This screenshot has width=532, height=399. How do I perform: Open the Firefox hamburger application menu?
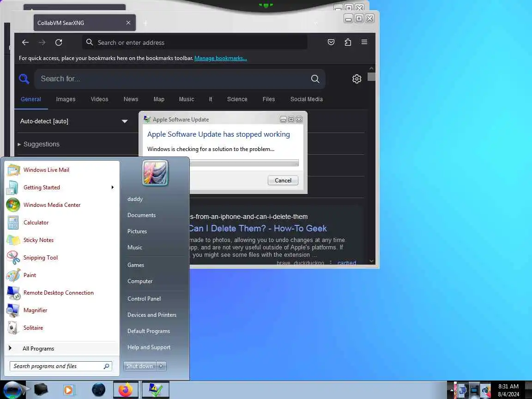364,42
